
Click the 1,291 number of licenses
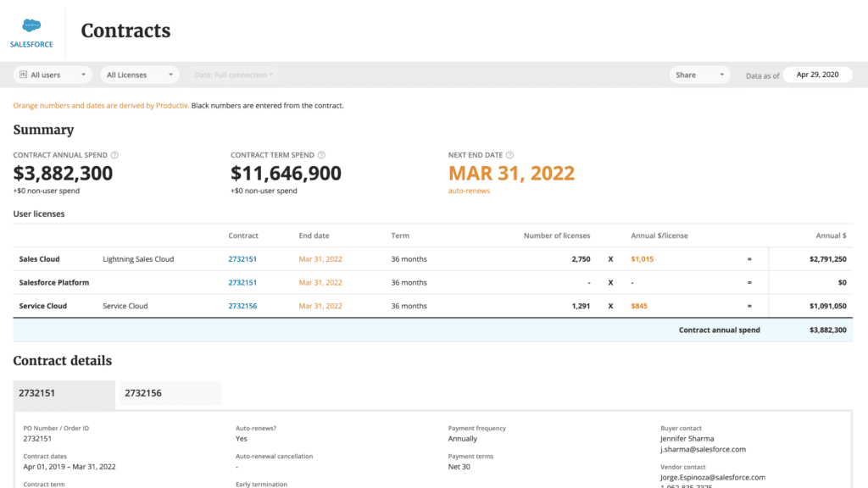tap(581, 306)
